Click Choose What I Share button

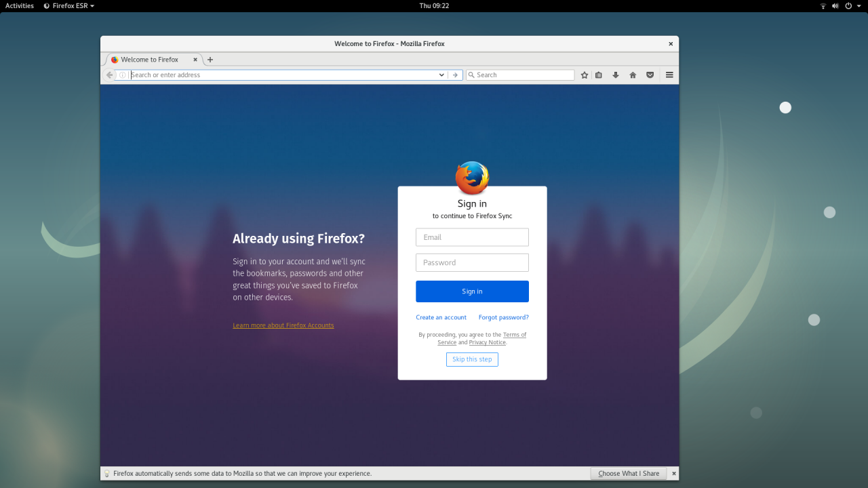(x=629, y=474)
